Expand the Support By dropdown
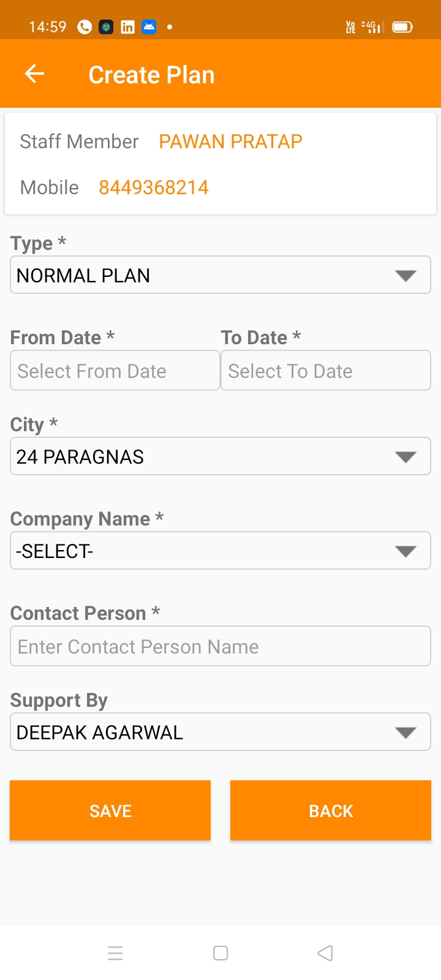 pos(221,732)
